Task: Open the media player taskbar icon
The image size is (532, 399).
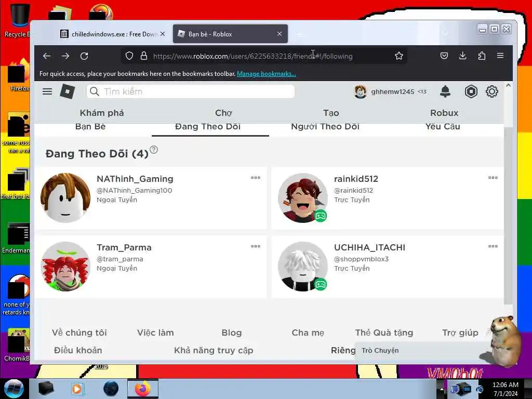Action: pos(77,389)
